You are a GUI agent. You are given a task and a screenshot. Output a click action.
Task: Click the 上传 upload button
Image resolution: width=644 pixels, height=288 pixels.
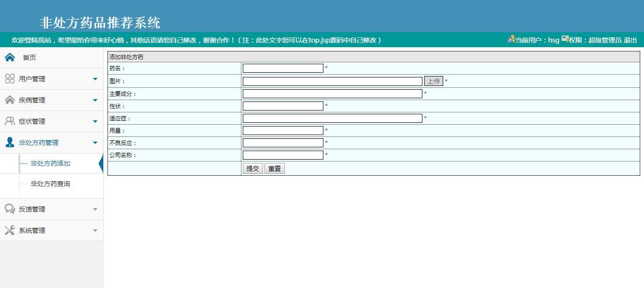tap(434, 81)
